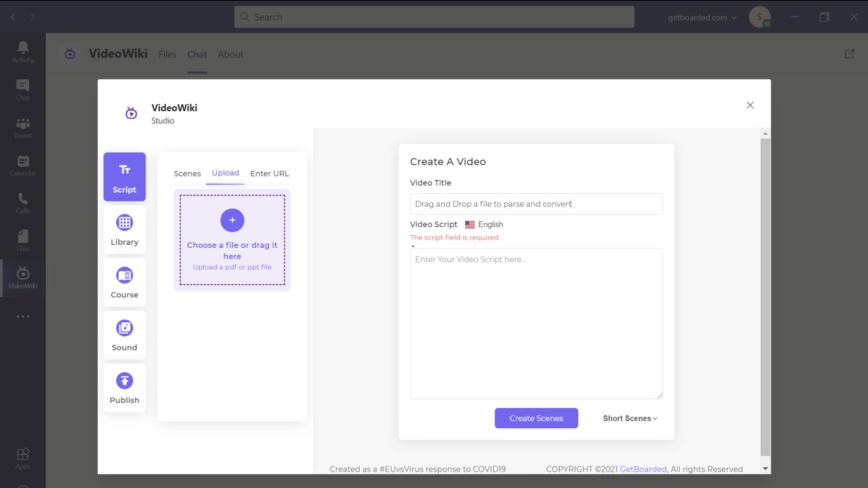
Task: Open the Publish panel tile
Action: click(125, 388)
